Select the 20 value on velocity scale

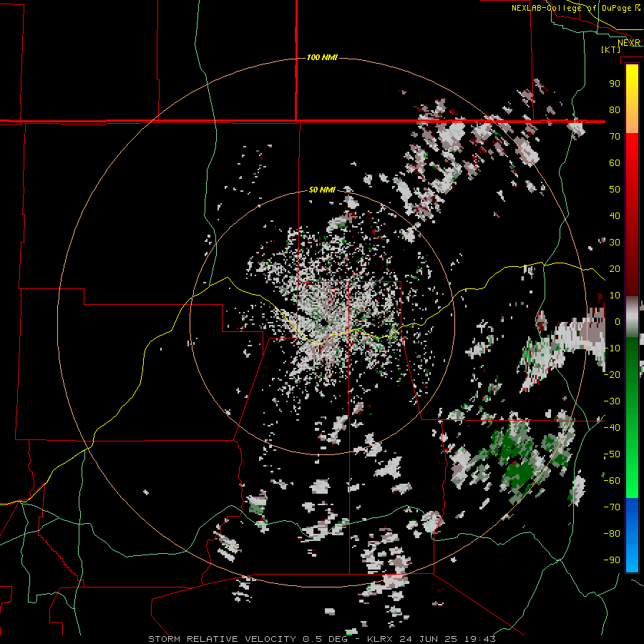click(615, 268)
